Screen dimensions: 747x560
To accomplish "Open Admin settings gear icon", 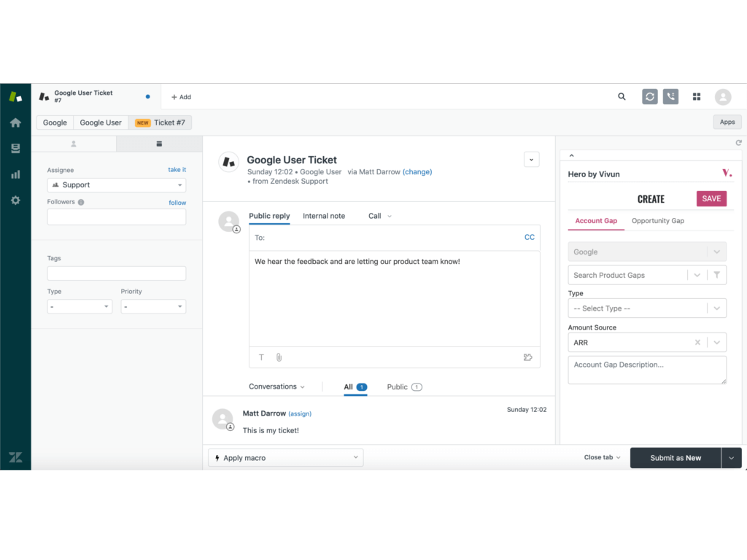I will [15, 200].
